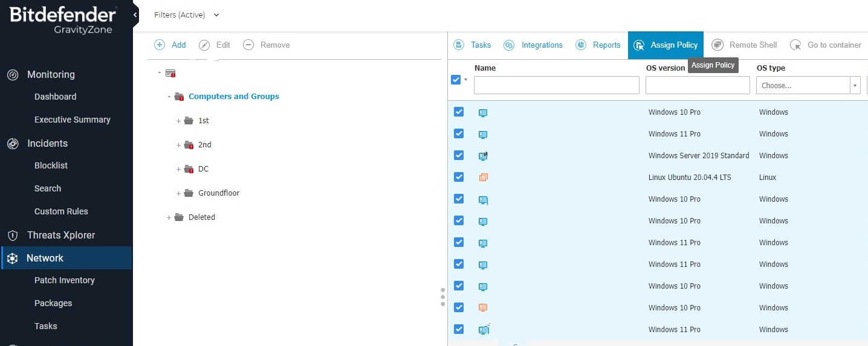This screenshot has height=346, width=868.
Task: Open the select-all checkbox dropdown arrow
Action: click(465, 80)
